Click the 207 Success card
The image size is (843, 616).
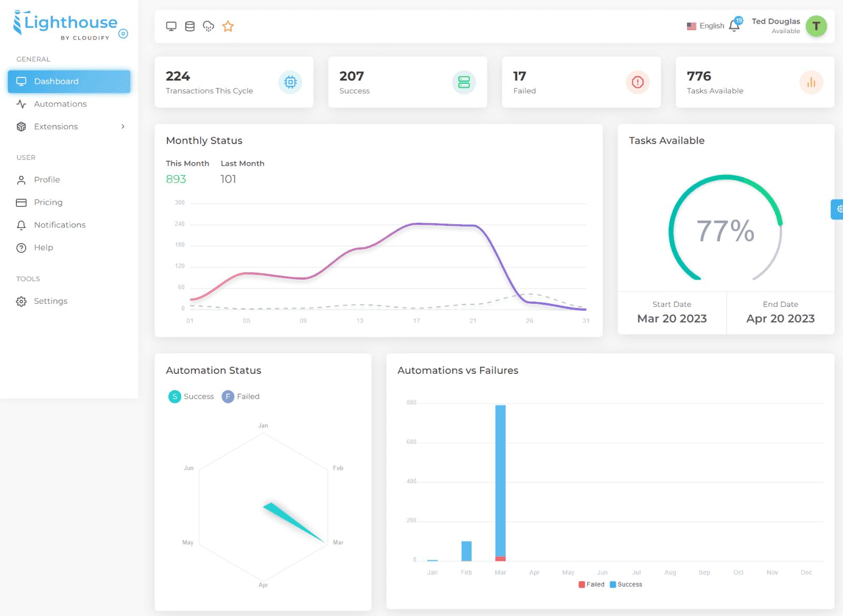click(408, 82)
